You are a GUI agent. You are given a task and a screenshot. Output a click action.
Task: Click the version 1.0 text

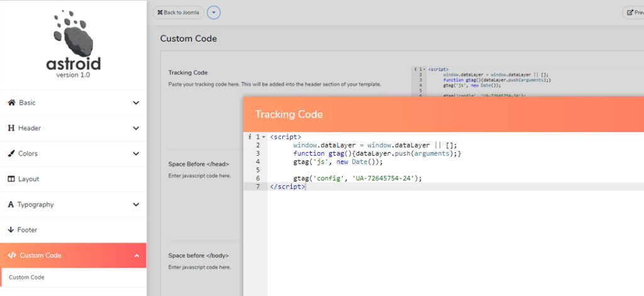point(73,75)
